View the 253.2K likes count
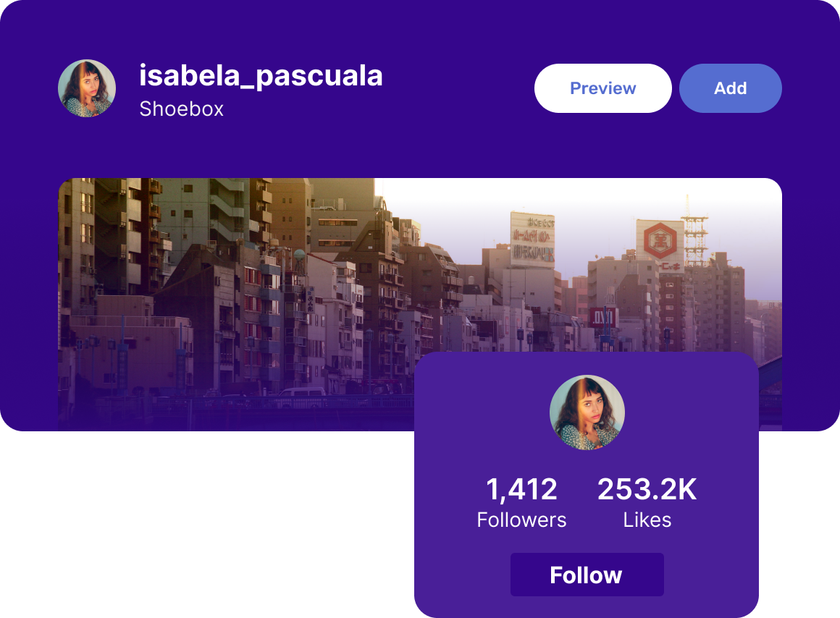Screen dimensions: 840x618 pyautogui.click(x=647, y=489)
